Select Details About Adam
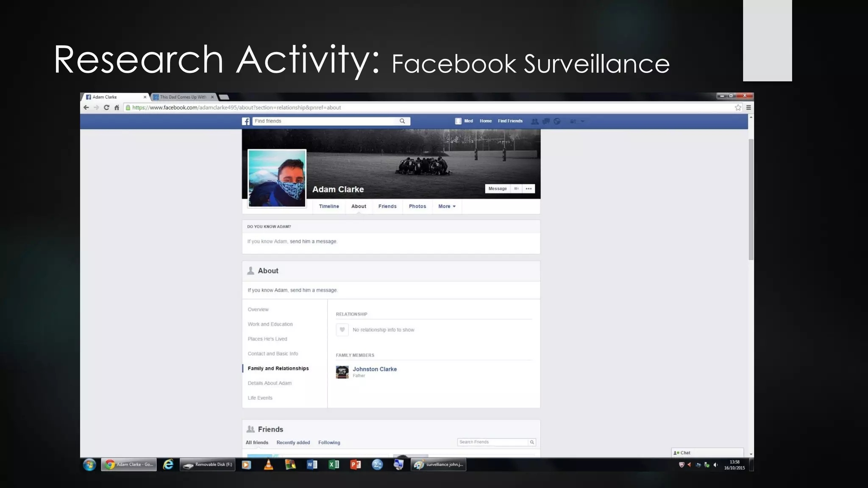Screen dimensions: 868x488 coord(270,383)
